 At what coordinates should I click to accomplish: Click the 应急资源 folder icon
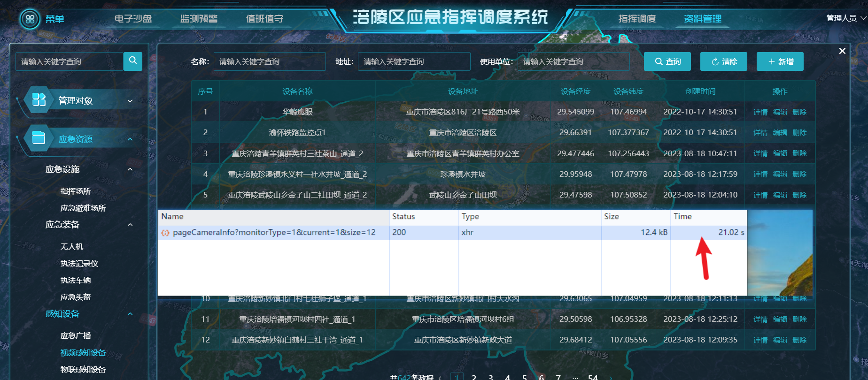39,138
